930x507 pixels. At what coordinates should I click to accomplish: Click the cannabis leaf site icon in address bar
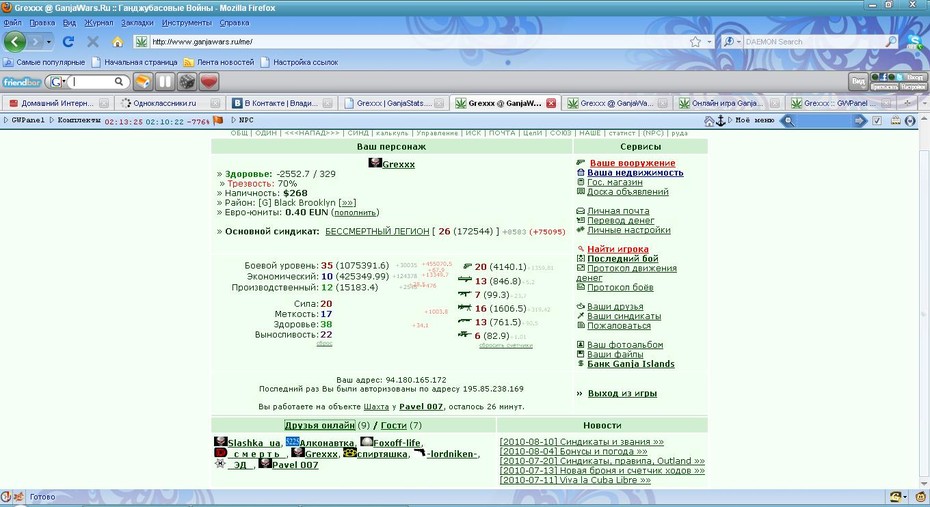(141, 42)
